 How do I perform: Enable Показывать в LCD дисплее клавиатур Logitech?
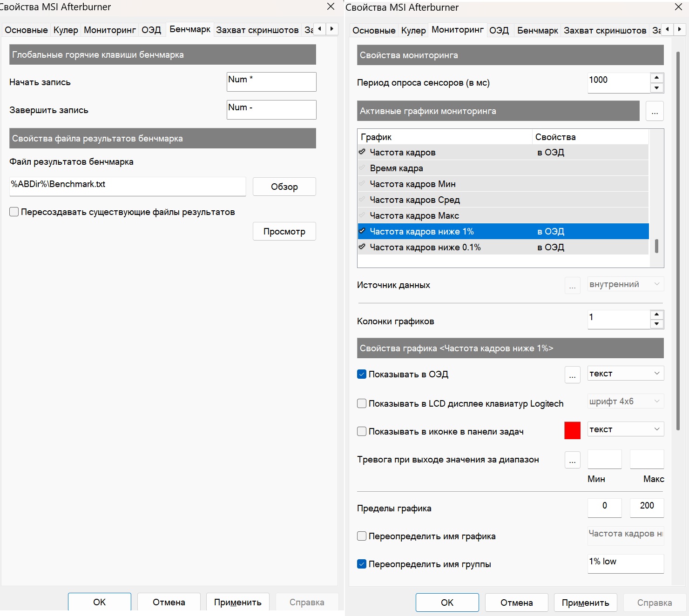coord(362,403)
